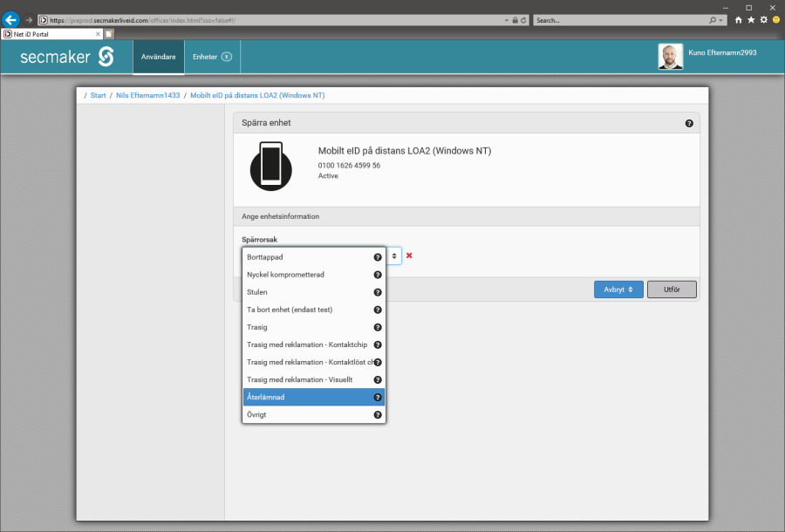Open the Användare tab
This screenshot has height=532, width=785.
click(159, 57)
